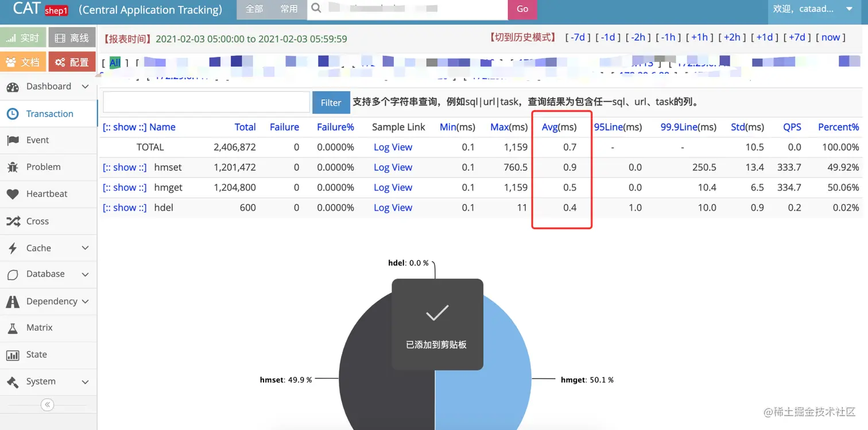Viewport: 868px width, 430px height.
Task: Jump back seven days with -7d
Action: pyautogui.click(x=578, y=37)
